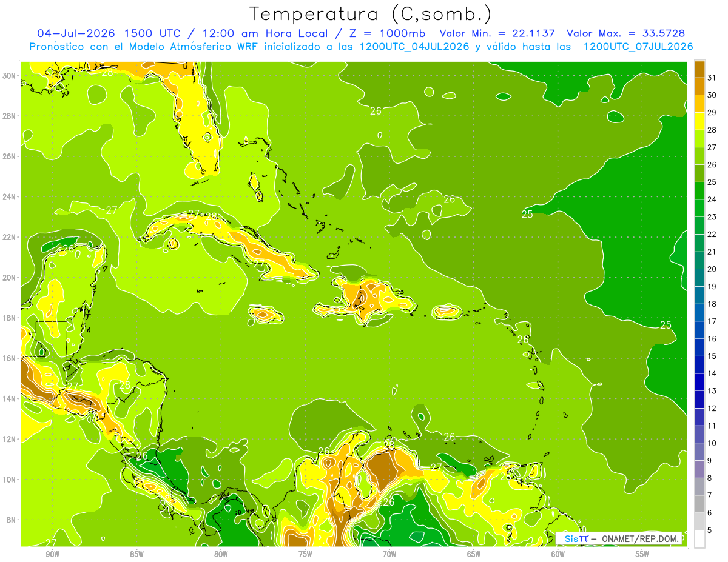Click the green legend swatch between 24 and 25
Screen dimensions: 728x562
[699, 191]
